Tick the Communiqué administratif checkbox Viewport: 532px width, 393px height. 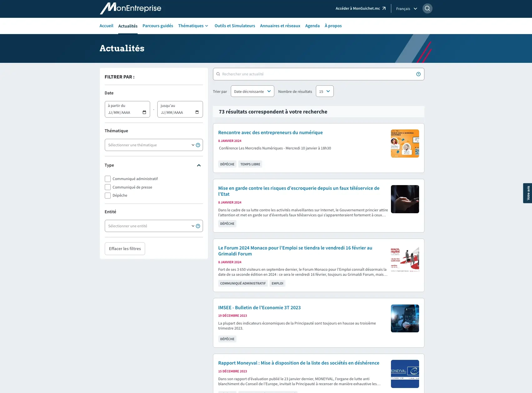(108, 179)
